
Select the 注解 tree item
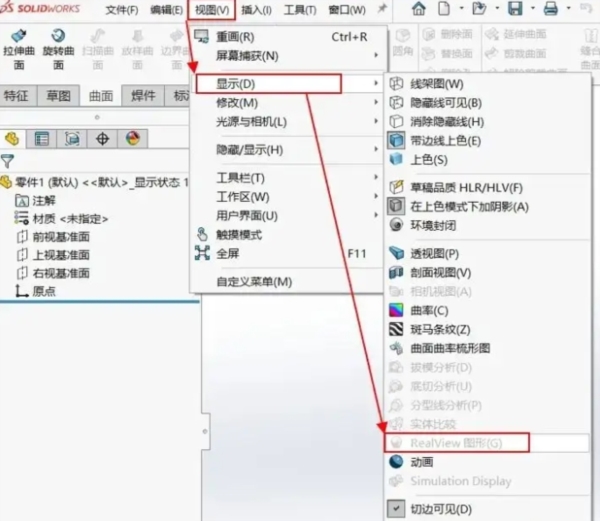pyautogui.click(x=35, y=200)
